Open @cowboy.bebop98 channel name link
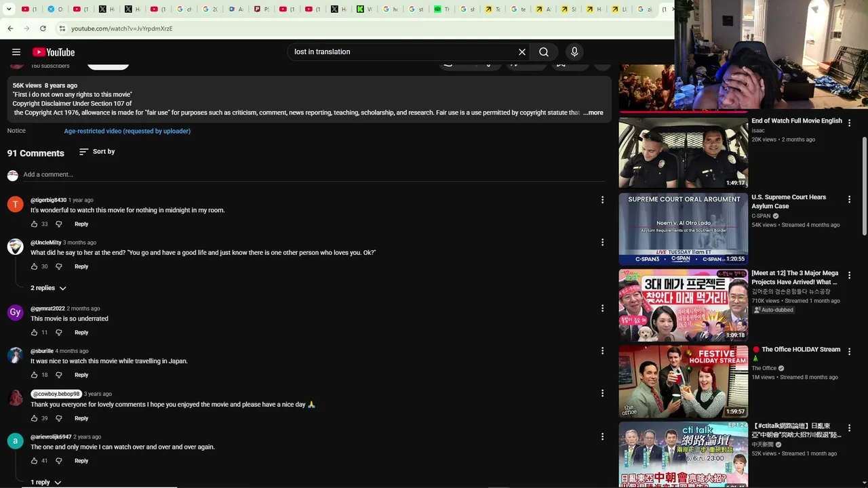 [56, 394]
